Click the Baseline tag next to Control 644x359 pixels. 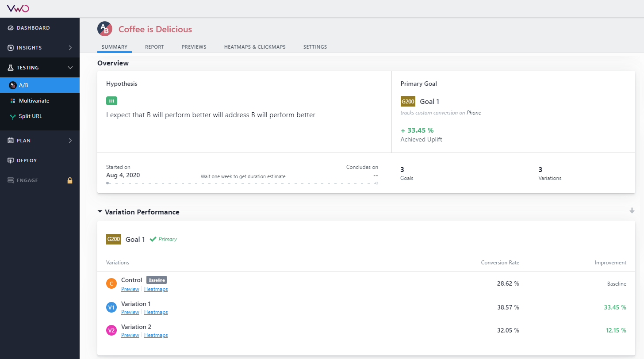[157, 280]
